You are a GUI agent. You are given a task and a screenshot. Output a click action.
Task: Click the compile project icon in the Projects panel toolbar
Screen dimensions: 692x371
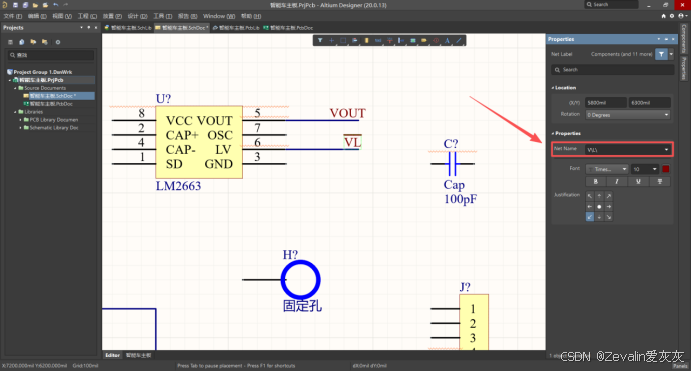point(22,42)
